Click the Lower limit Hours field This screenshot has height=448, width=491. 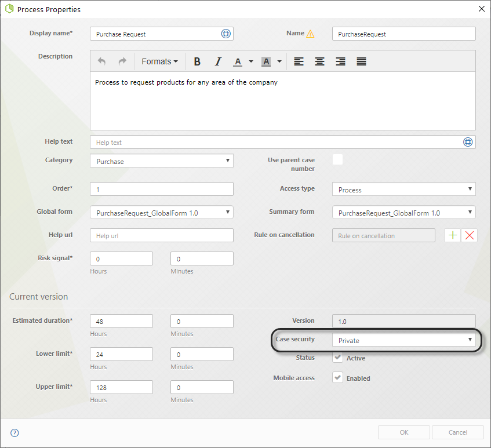pos(122,354)
